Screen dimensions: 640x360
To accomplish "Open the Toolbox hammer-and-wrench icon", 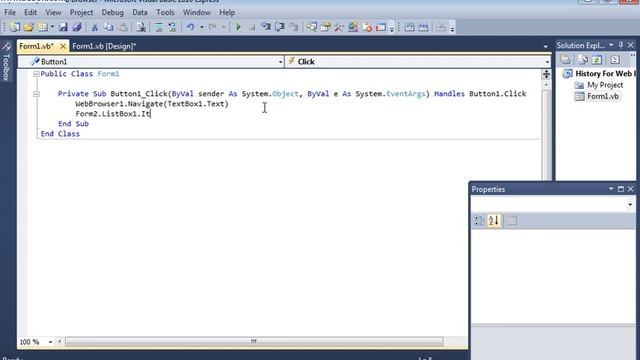I will coord(339,27).
